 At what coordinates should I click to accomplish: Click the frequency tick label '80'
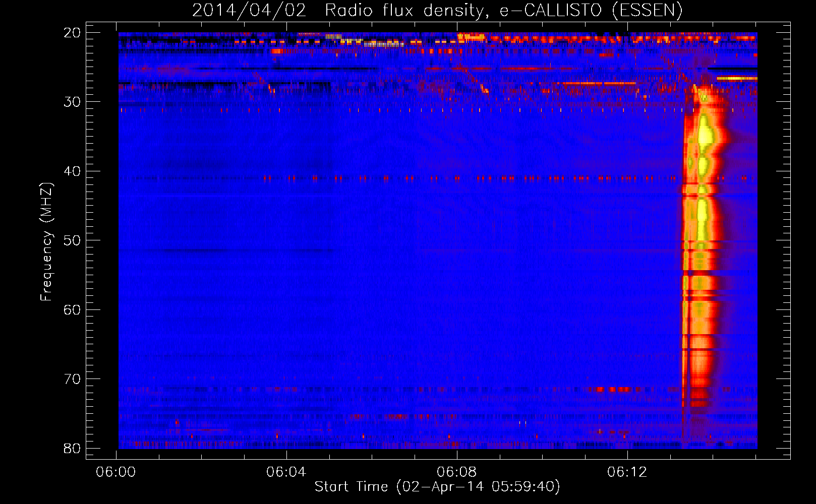[73, 448]
